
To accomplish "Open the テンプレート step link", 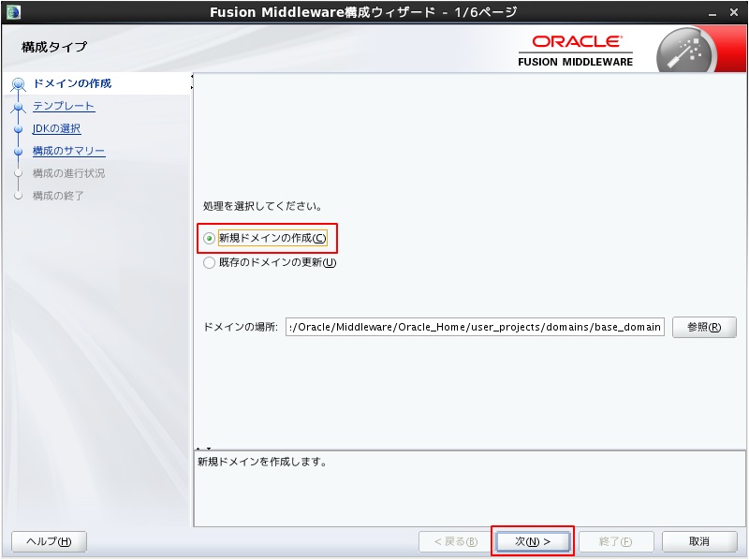I will (64, 106).
